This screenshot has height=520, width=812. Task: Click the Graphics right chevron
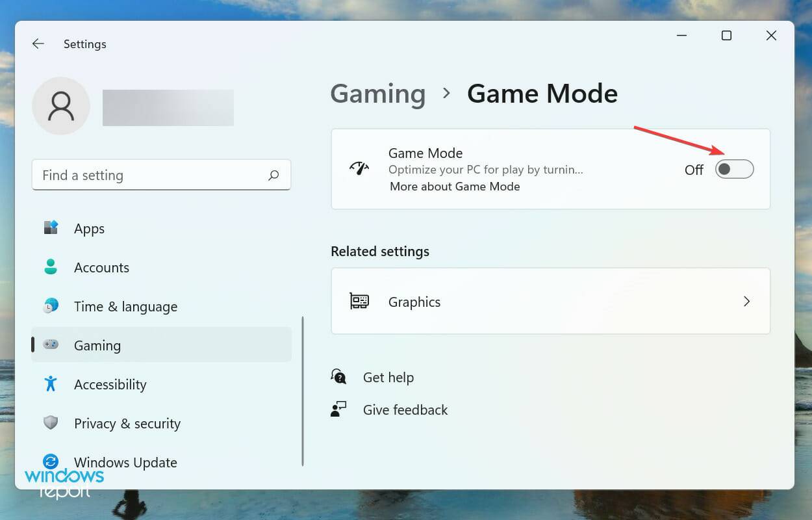click(x=746, y=301)
